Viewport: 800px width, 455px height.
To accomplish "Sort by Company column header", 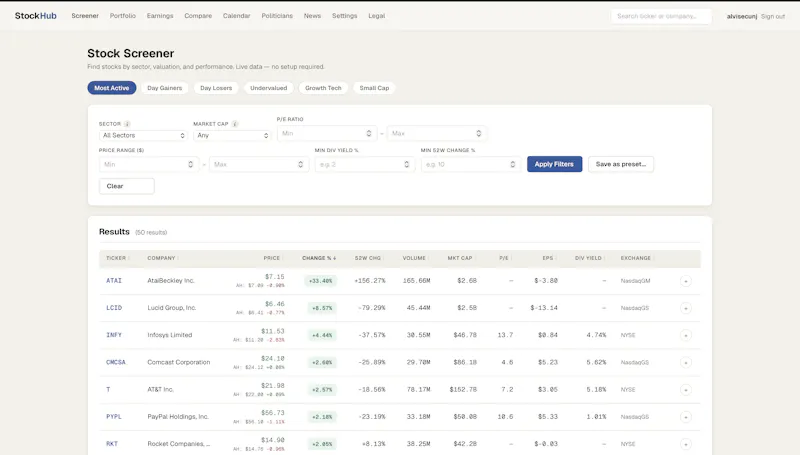I will [163, 258].
